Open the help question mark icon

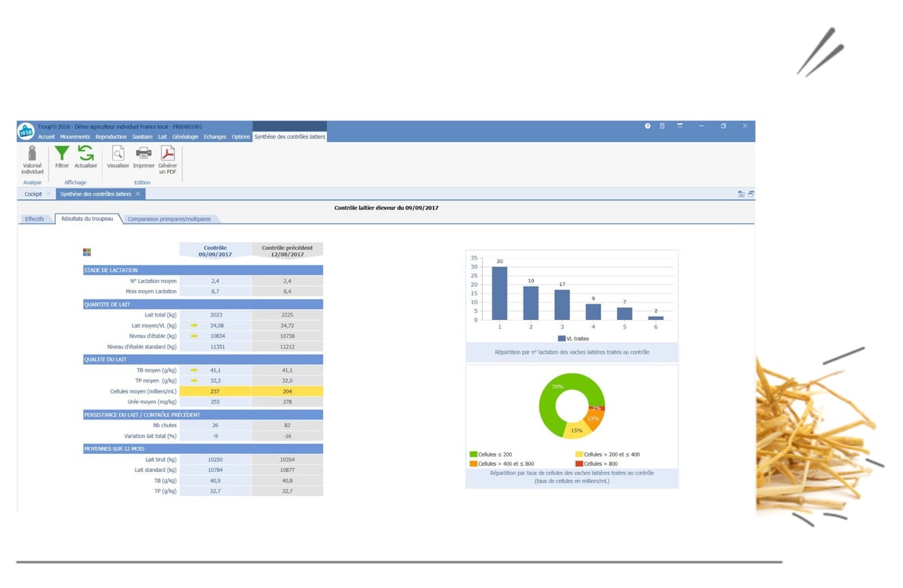point(647,125)
